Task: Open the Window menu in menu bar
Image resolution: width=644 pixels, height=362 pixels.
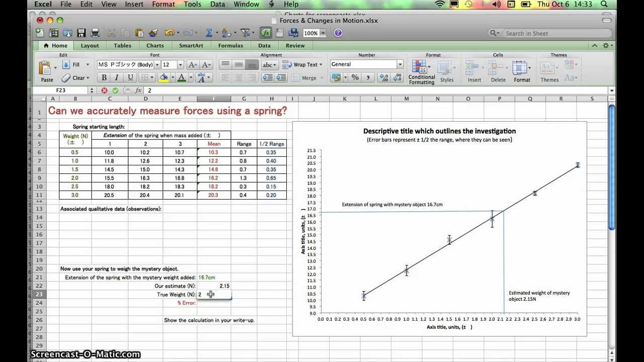Action: [247, 5]
